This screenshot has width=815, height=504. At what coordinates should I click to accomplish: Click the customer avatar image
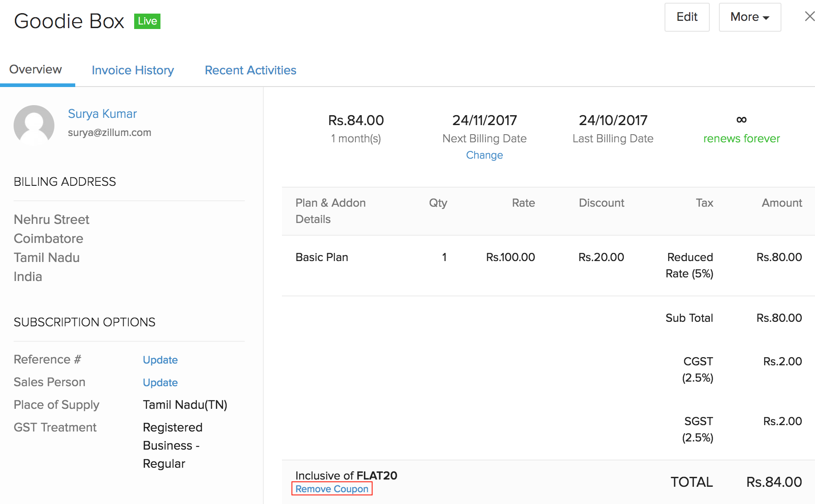(x=34, y=126)
